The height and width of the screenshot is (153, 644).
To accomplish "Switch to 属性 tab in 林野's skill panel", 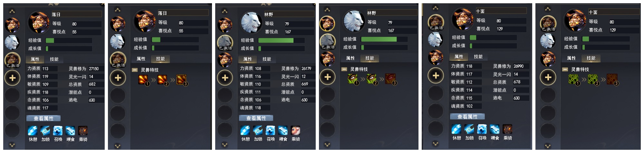I will [x=350, y=58].
